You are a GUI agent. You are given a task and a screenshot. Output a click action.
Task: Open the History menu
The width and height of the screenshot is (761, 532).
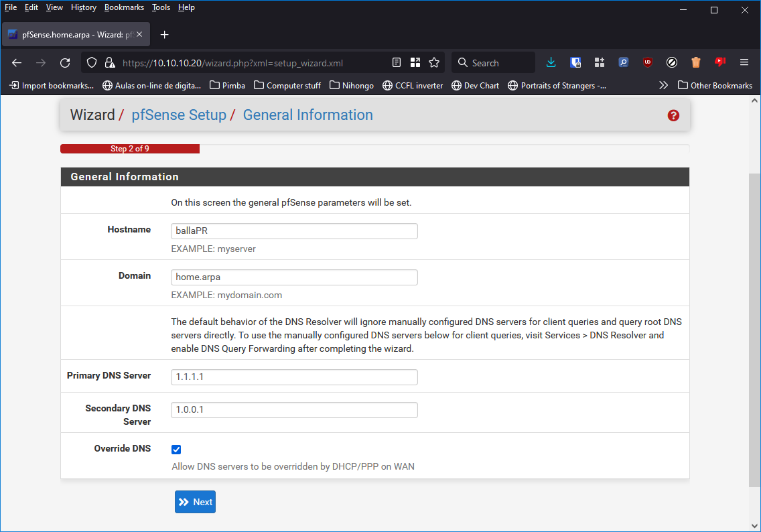84,7
